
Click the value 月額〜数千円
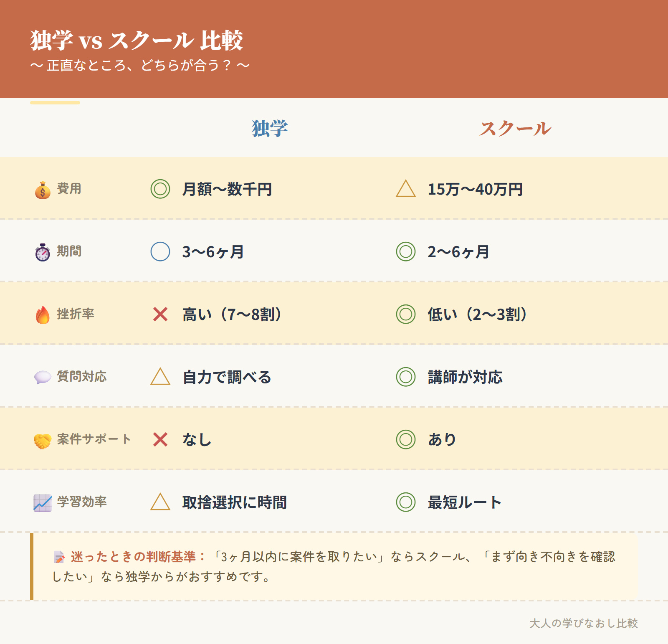227,189
